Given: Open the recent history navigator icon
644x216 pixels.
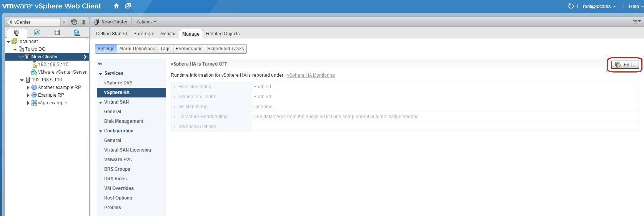Looking at the screenshot, I should click(x=74, y=22).
